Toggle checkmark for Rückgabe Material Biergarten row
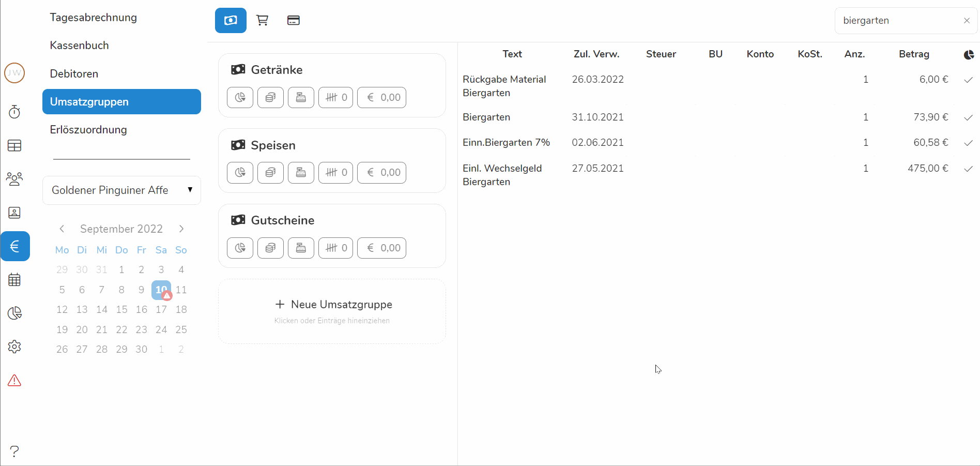The width and height of the screenshot is (980, 466). (x=968, y=80)
